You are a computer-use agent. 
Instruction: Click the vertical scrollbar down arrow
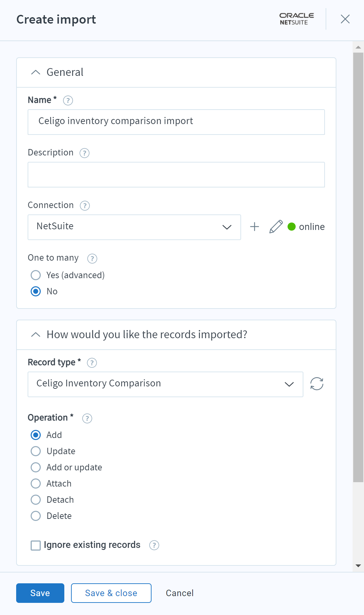pos(358,565)
